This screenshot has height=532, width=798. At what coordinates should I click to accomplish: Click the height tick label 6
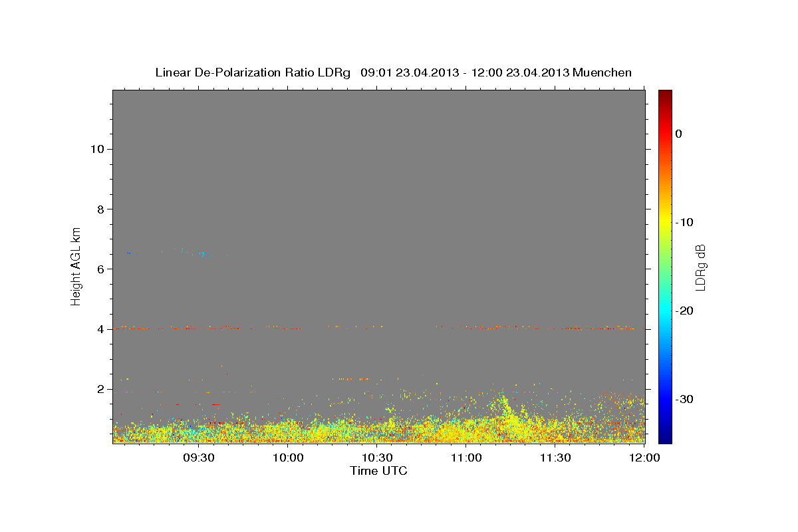click(100, 269)
